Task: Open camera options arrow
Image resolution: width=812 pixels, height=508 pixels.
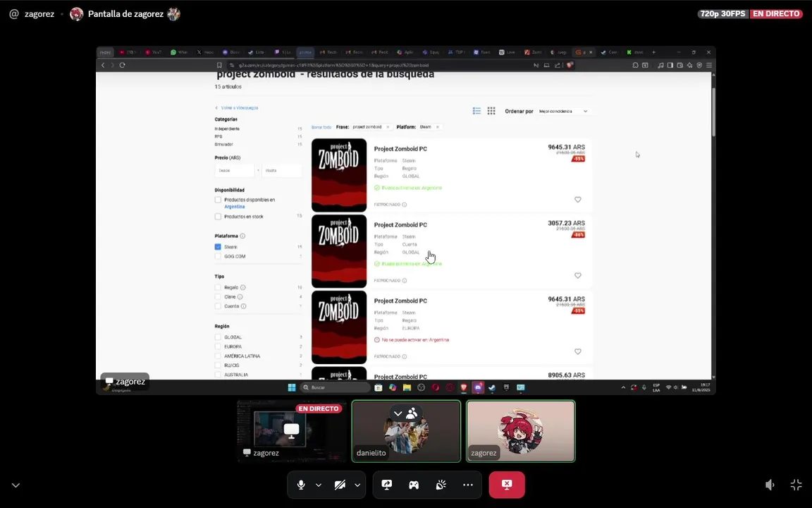Action: [357, 485]
